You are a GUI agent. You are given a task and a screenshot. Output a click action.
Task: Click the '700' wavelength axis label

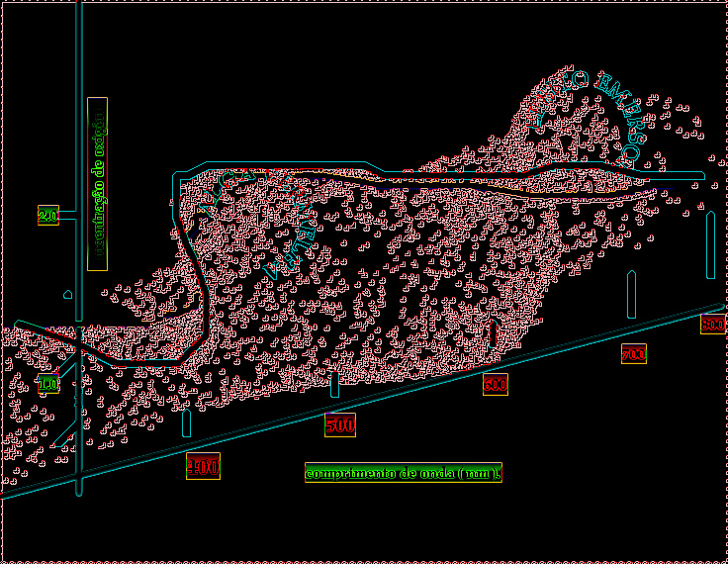click(634, 354)
